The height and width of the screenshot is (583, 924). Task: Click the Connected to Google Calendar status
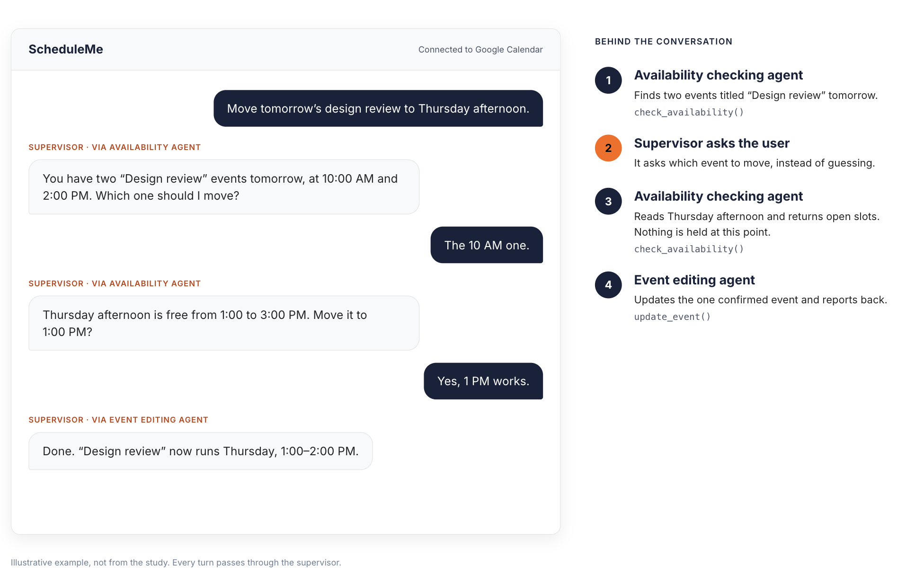480,50
